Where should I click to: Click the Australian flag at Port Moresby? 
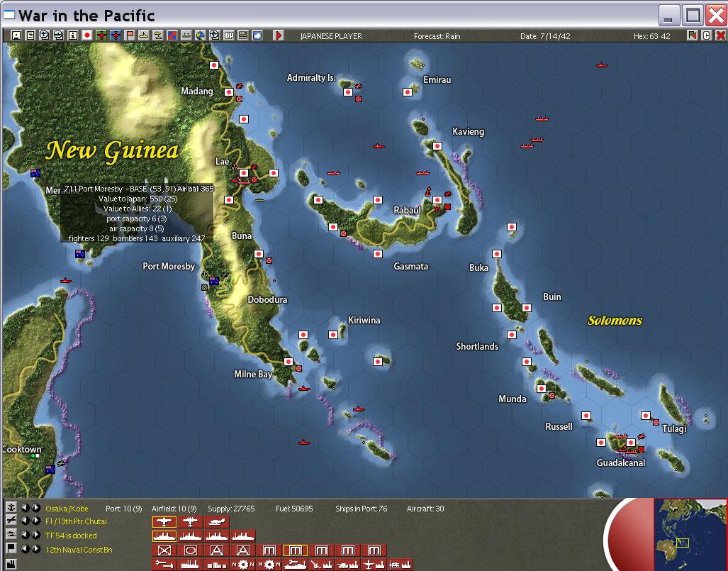pyautogui.click(x=213, y=281)
